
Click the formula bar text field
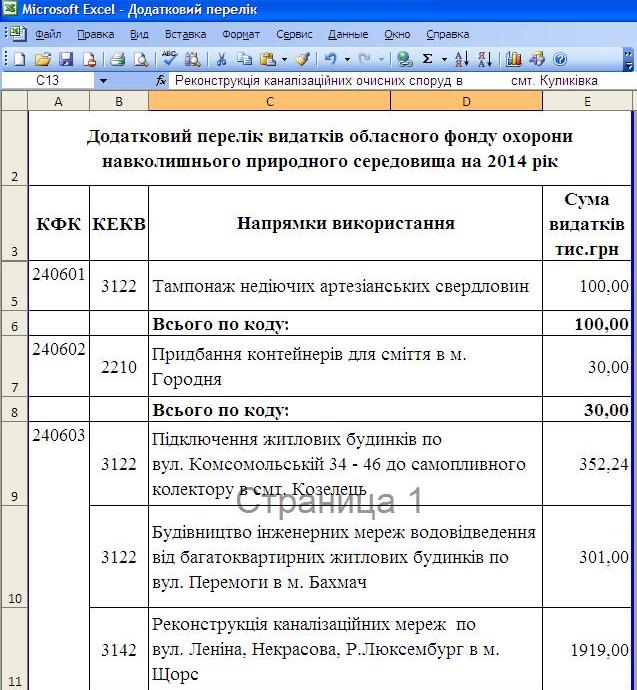pyautogui.click(x=400, y=80)
